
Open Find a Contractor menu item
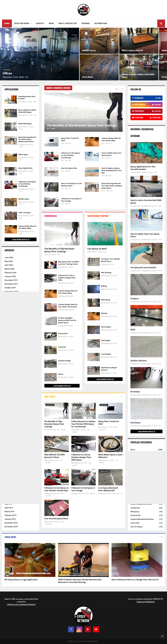(x=68, y=24)
